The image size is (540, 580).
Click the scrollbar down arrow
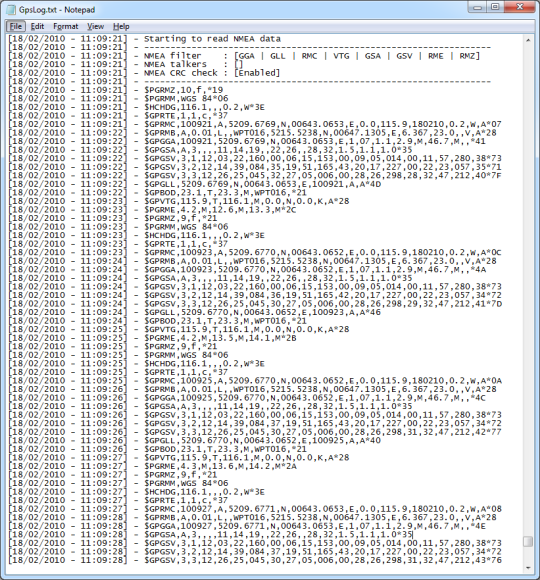[528, 568]
